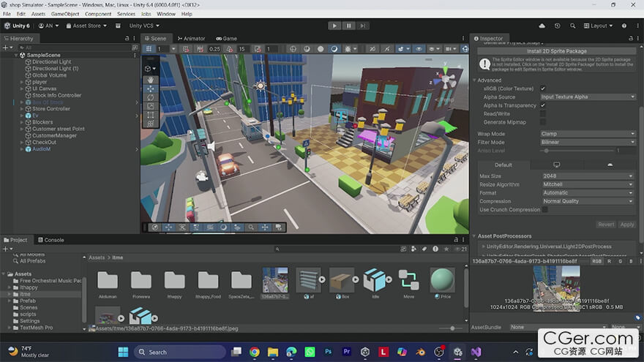This screenshot has width=644, height=362.
Task: Lock the Hierarchy panel
Action: [127, 38]
